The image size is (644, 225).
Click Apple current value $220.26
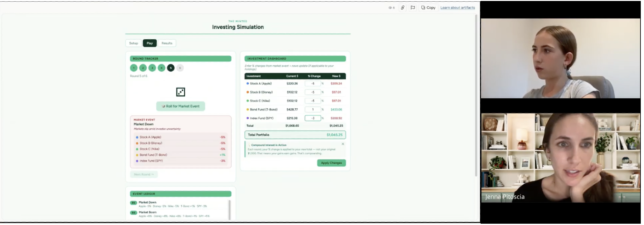(x=292, y=83)
